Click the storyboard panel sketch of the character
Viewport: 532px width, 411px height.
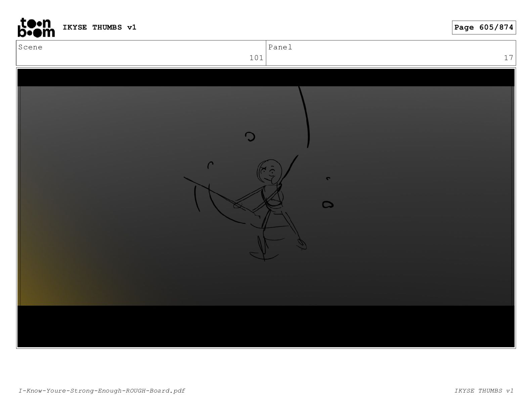(266, 208)
